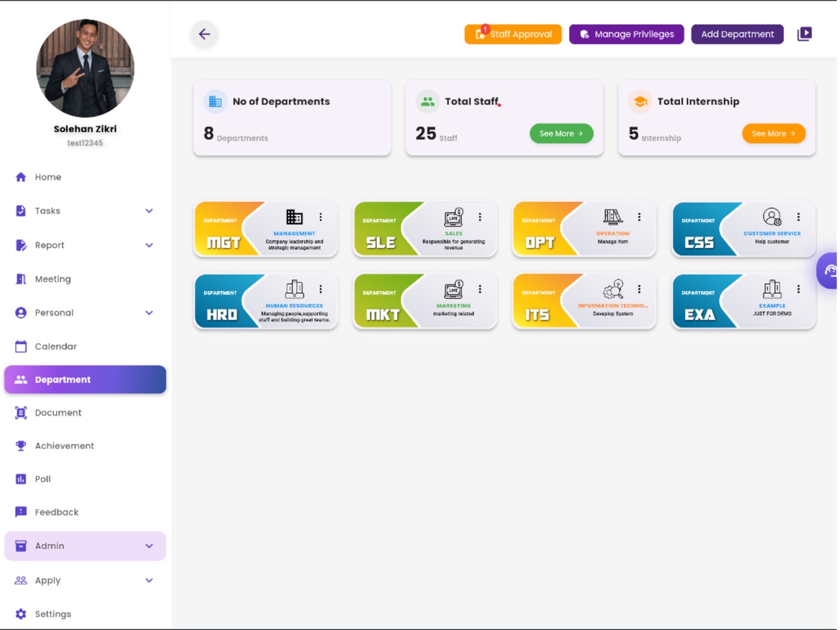Open options menu for HRD department

point(320,289)
